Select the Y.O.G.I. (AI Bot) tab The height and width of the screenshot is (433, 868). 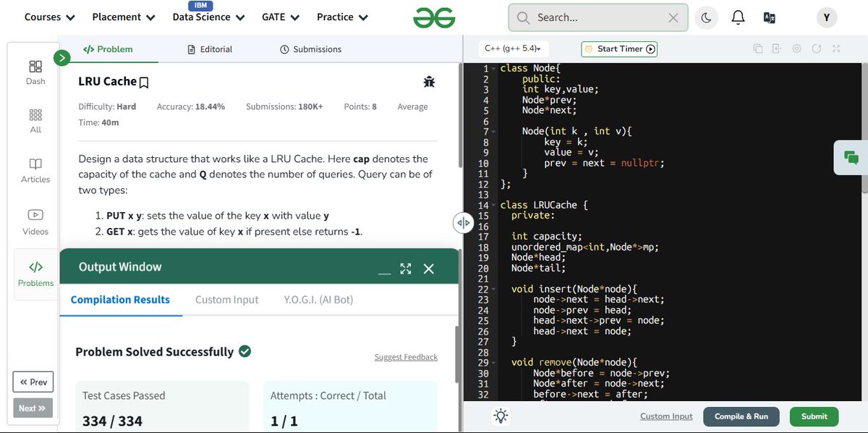(318, 300)
